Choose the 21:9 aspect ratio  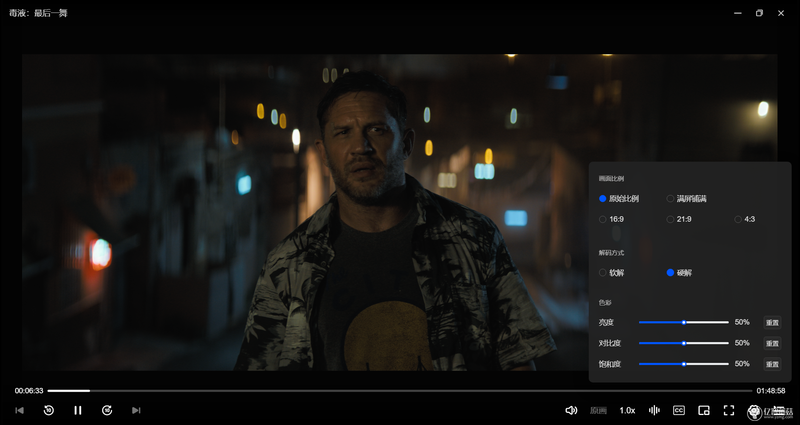(x=679, y=219)
